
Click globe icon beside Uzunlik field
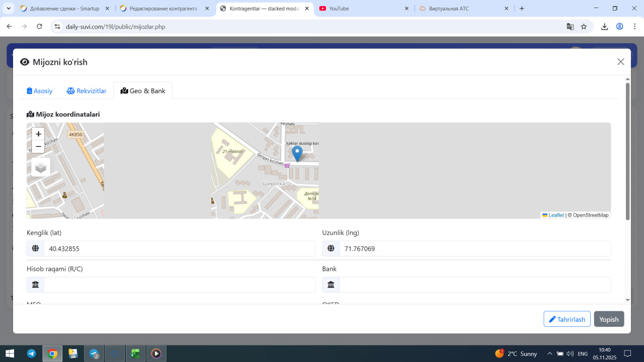coord(331,248)
